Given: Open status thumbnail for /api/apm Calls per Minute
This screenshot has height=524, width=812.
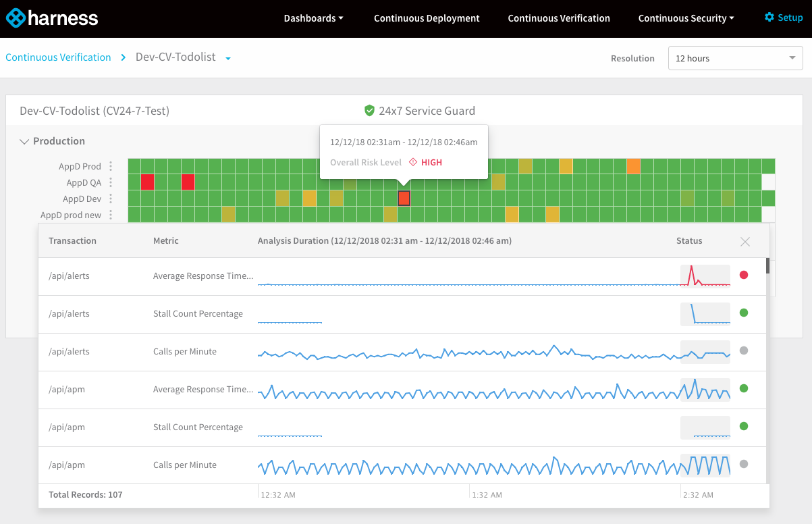Looking at the screenshot, I should point(705,465).
